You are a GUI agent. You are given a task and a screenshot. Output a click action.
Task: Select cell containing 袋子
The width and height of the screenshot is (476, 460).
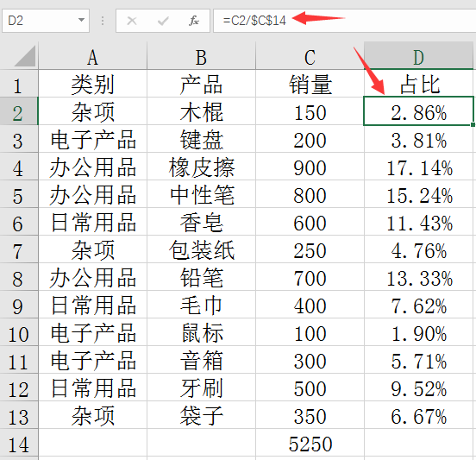click(x=201, y=415)
